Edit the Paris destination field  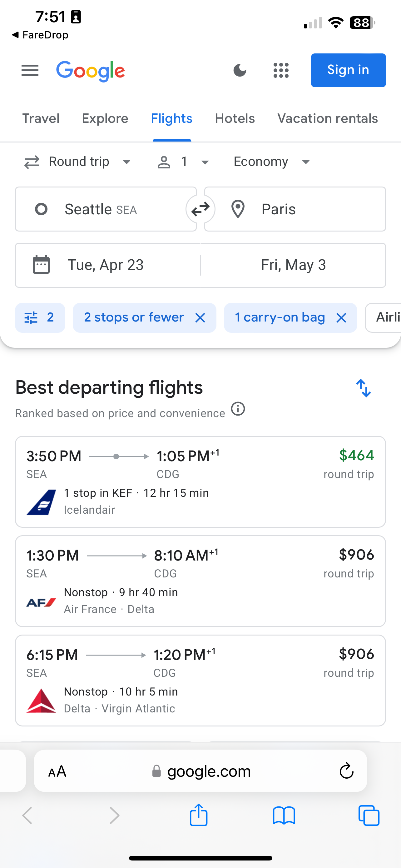[295, 209]
